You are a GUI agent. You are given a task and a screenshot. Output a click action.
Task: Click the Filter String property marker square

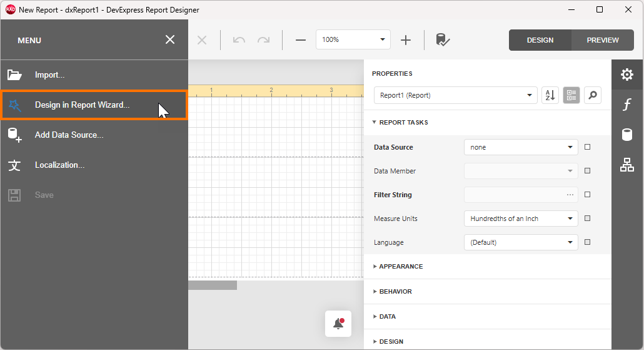click(587, 195)
